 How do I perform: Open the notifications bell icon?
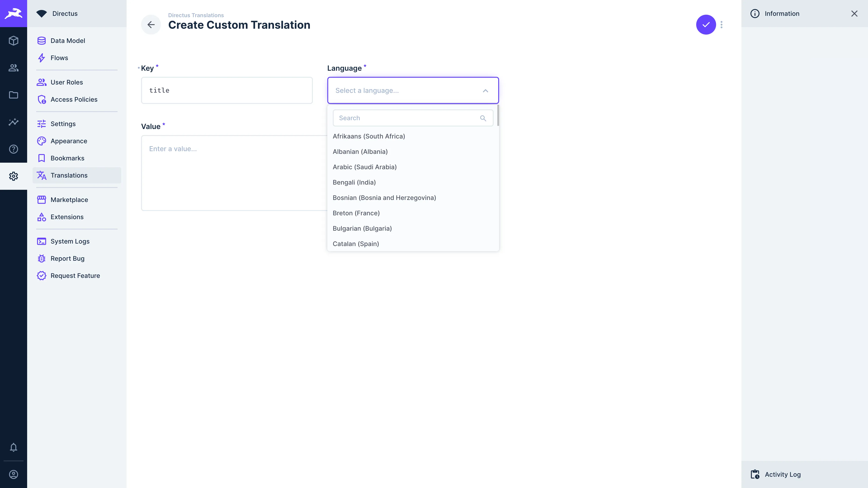14,448
